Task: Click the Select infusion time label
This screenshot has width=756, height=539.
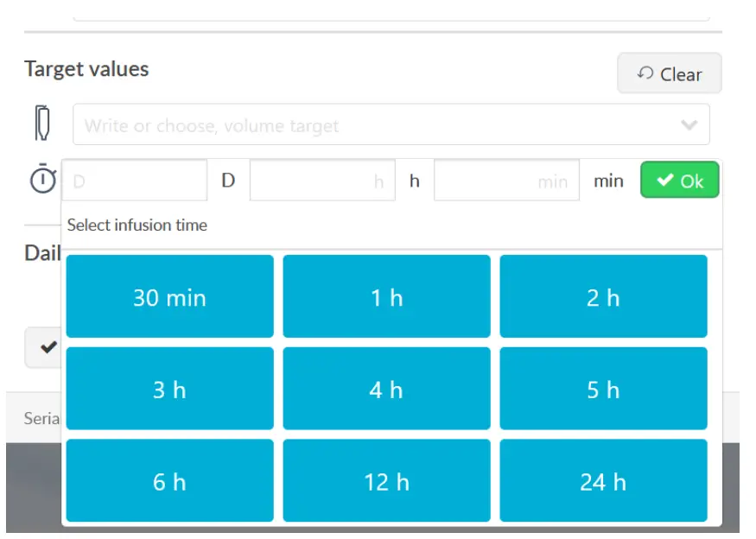Action: click(x=137, y=225)
